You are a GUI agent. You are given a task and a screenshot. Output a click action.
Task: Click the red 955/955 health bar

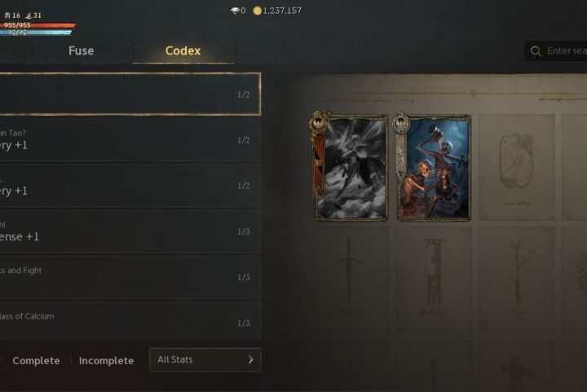(38, 25)
